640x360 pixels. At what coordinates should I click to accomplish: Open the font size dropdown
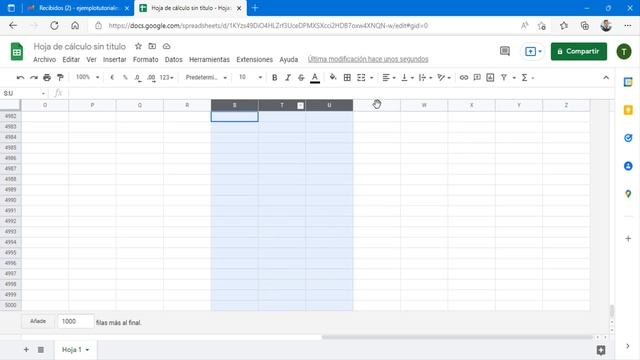(251, 77)
